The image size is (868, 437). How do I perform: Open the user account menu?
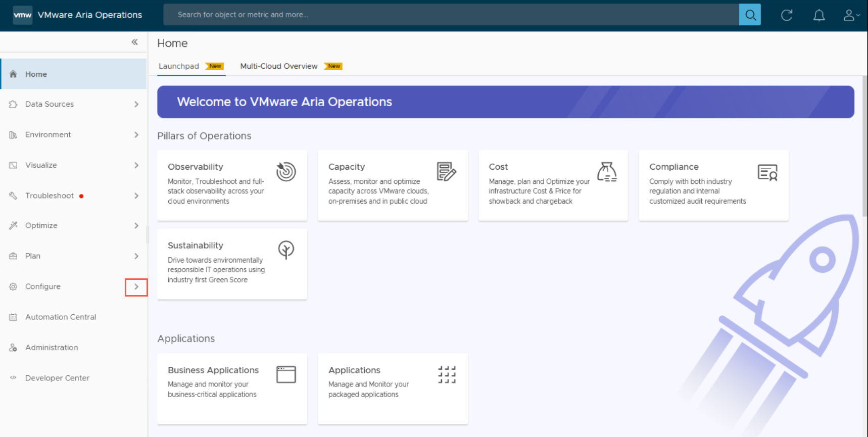pos(850,16)
